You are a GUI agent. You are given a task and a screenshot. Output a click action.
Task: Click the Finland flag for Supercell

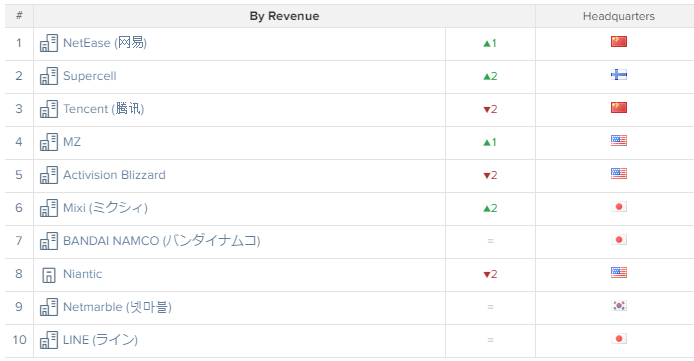coord(619,75)
